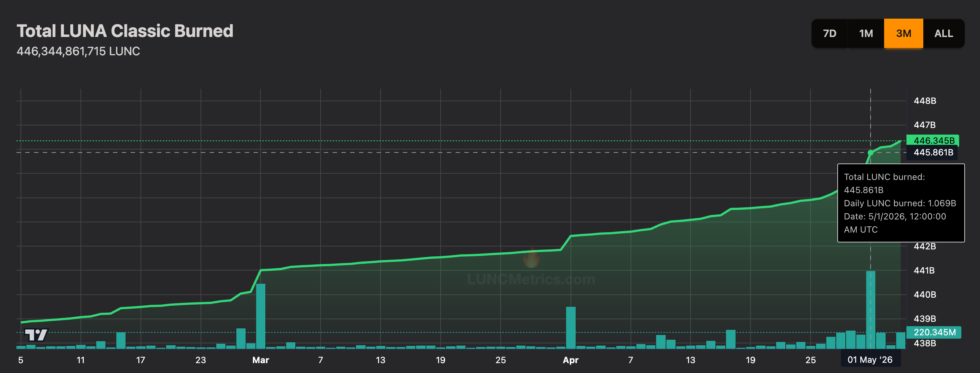Screen dimensions: 980x373
Task: Click the 442B axis label
Action: [x=925, y=246]
